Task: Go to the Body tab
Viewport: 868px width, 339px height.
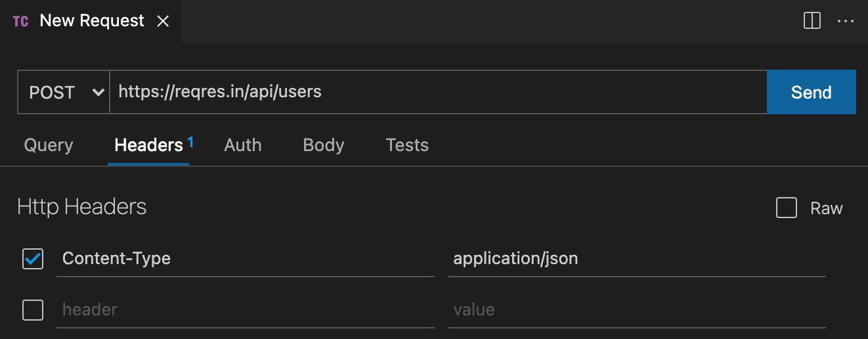Action: [x=324, y=145]
